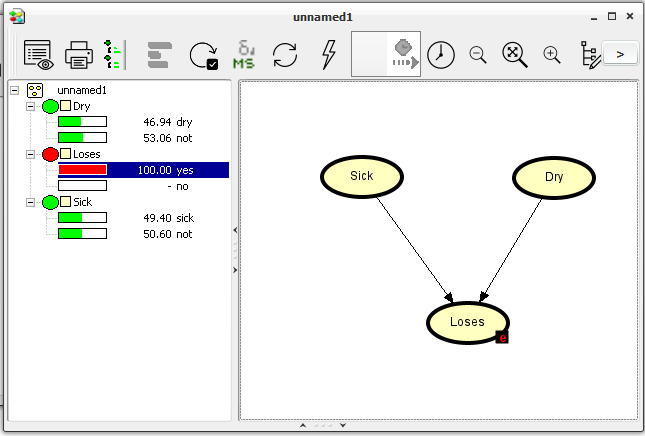Click red evidence circle of Loses
645x436 pixels.
click(x=50, y=154)
